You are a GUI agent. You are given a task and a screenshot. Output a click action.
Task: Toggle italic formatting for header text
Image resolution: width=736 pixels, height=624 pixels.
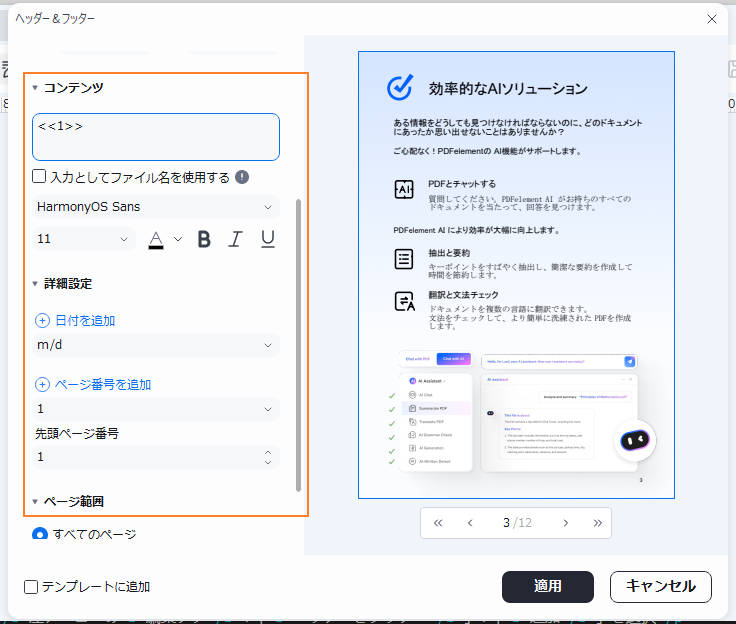[235, 239]
